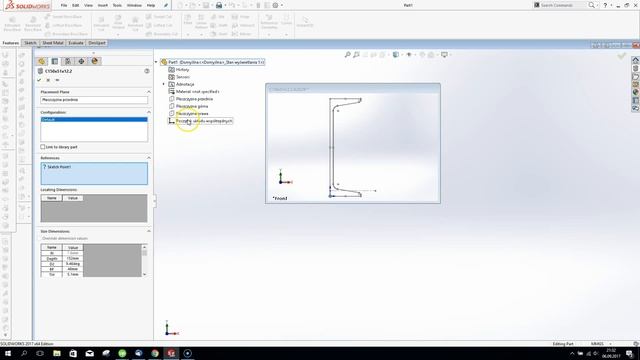Open Windows Start menu

click(x=8, y=353)
